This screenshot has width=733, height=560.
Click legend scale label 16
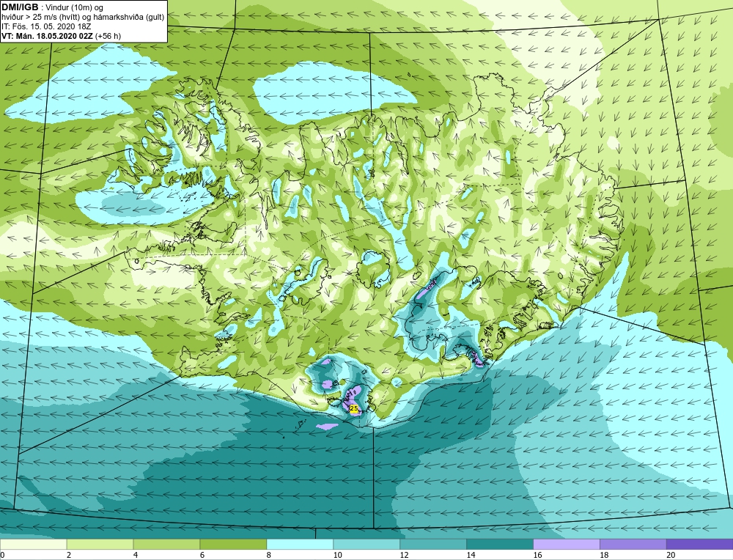point(537,555)
